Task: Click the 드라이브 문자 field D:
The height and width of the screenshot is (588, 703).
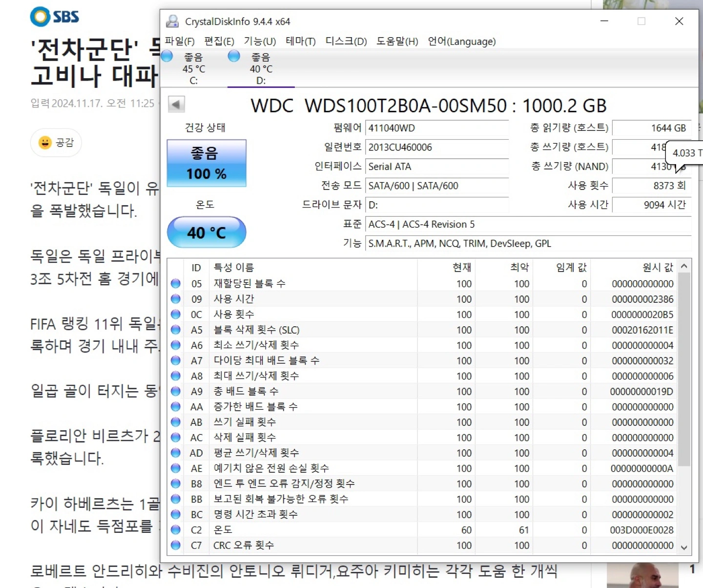Action: coord(437,205)
